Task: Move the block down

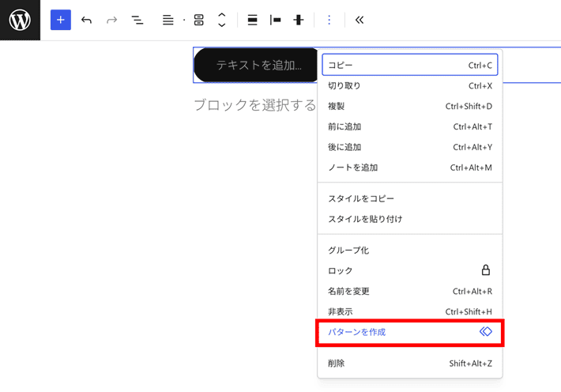Action: pos(222,25)
